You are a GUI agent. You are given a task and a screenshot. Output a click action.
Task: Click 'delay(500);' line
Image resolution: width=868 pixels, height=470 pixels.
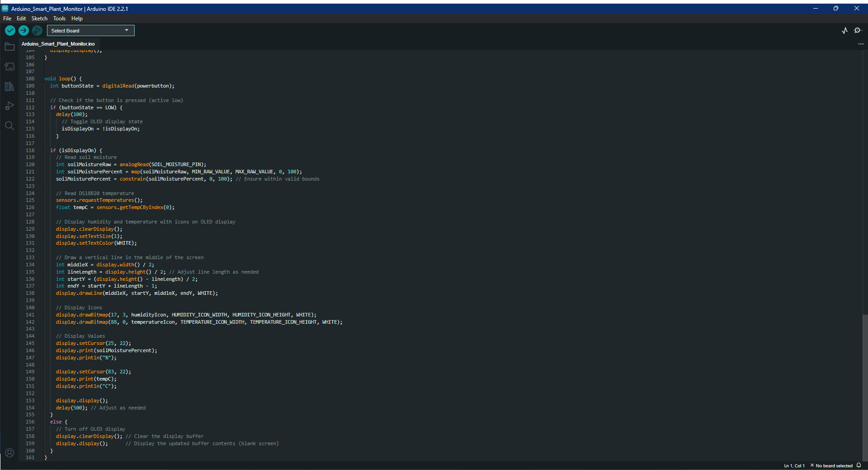pyautogui.click(x=72, y=408)
